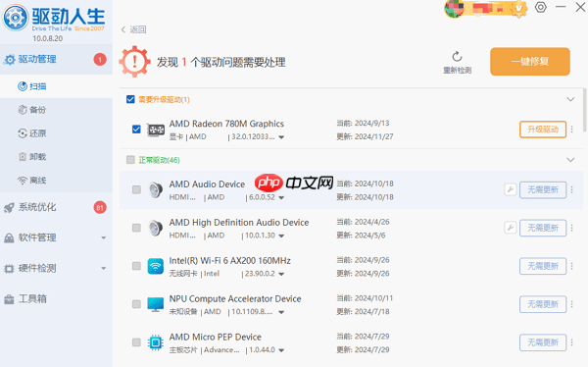Screen dimensions: 588x367
Task: Click the red warning gear icon
Action: tap(134, 62)
